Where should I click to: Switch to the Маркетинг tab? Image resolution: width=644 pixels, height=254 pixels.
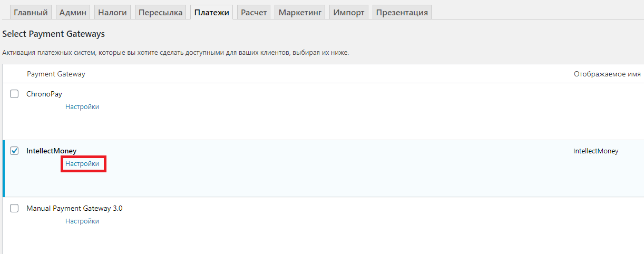click(x=300, y=12)
